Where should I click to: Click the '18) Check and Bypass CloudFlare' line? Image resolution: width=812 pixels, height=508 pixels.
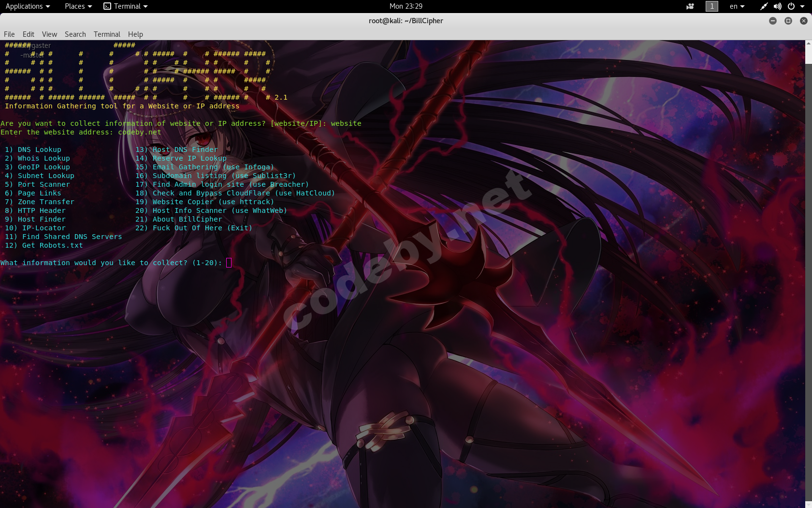click(235, 193)
